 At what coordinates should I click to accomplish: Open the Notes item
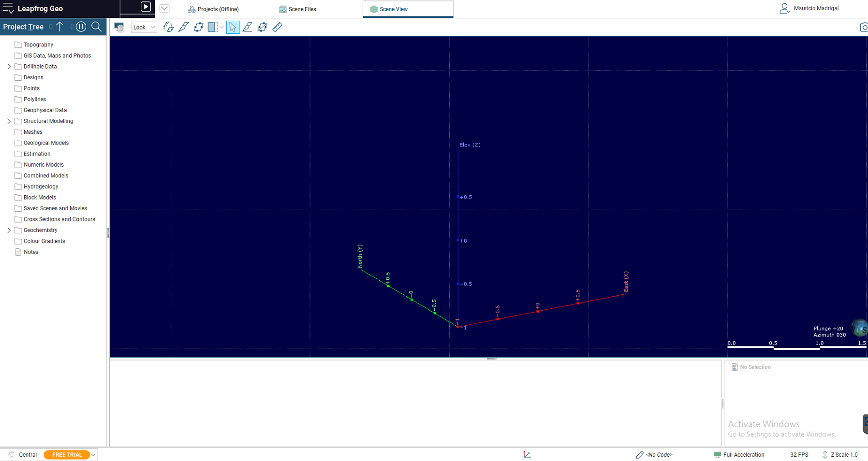[x=31, y=252]
